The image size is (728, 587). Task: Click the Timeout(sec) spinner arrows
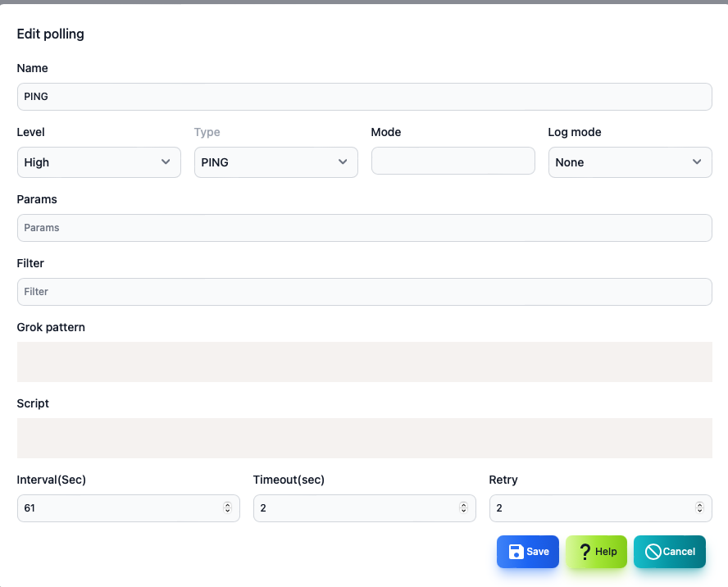coord(463,508)
